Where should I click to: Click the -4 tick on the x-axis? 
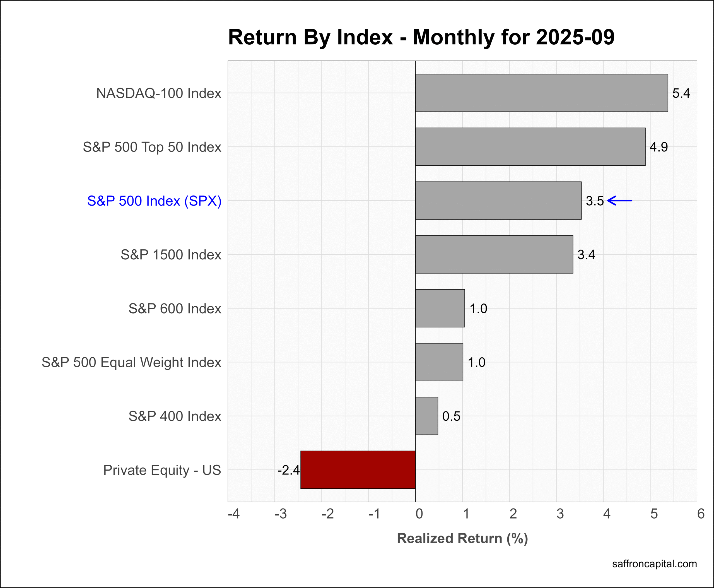click(233, 514)
